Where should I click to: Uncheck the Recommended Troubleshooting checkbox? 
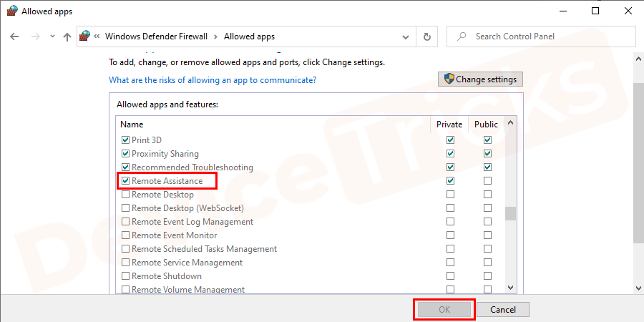[126, 167]
